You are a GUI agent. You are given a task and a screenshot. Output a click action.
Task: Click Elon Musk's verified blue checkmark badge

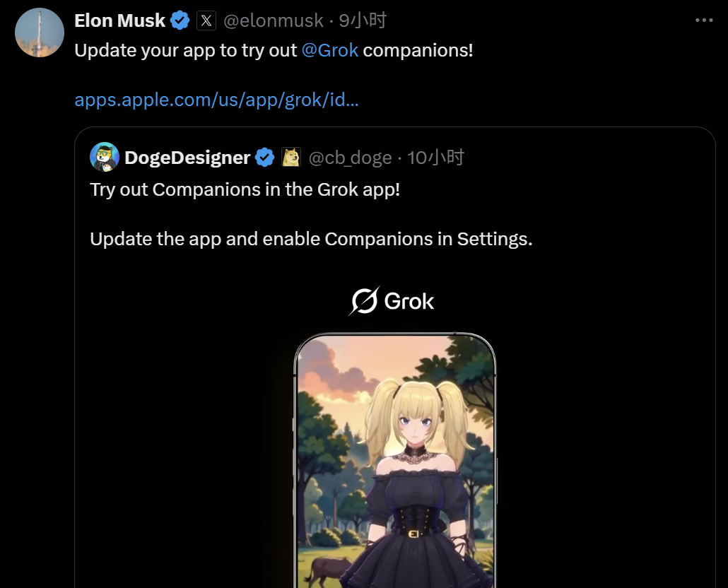coord(180,20)
